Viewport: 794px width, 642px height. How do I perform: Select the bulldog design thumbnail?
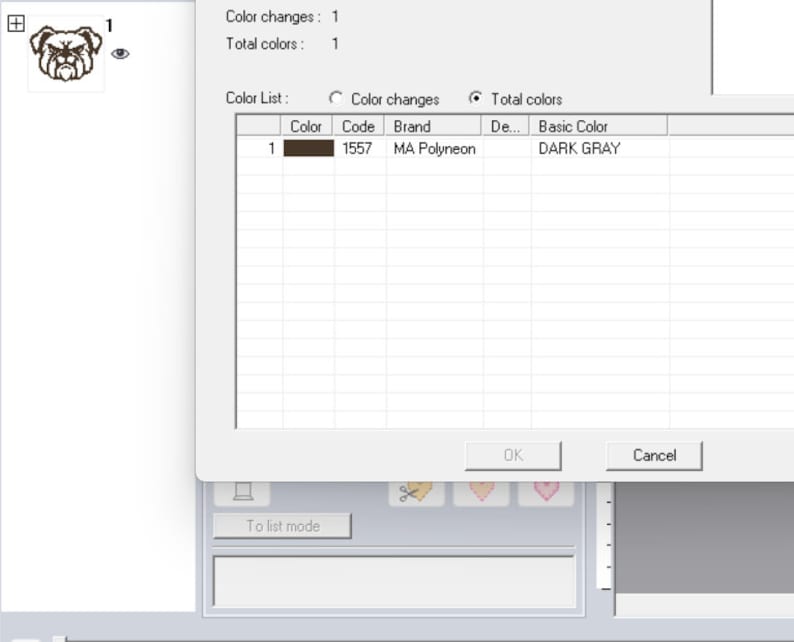coord(66,54)
